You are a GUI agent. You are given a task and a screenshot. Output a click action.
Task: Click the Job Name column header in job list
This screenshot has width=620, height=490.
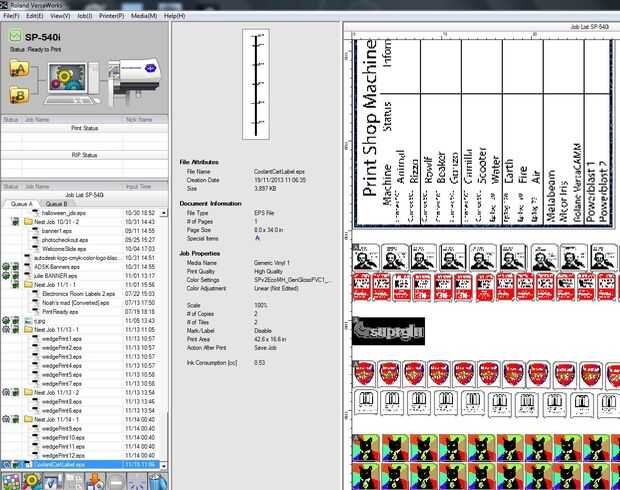coord(37,186)
